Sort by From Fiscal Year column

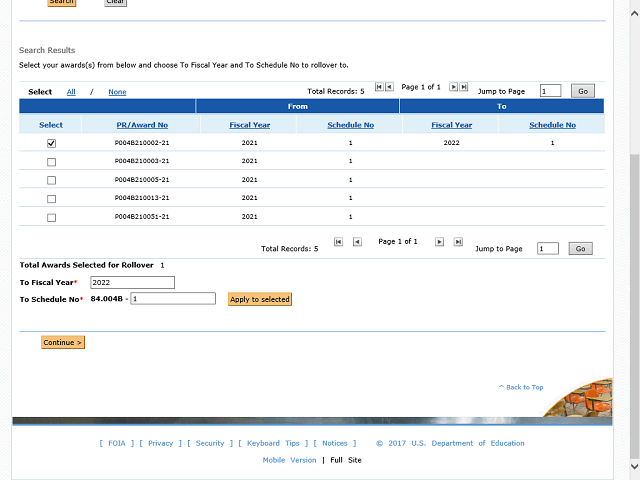249,125
